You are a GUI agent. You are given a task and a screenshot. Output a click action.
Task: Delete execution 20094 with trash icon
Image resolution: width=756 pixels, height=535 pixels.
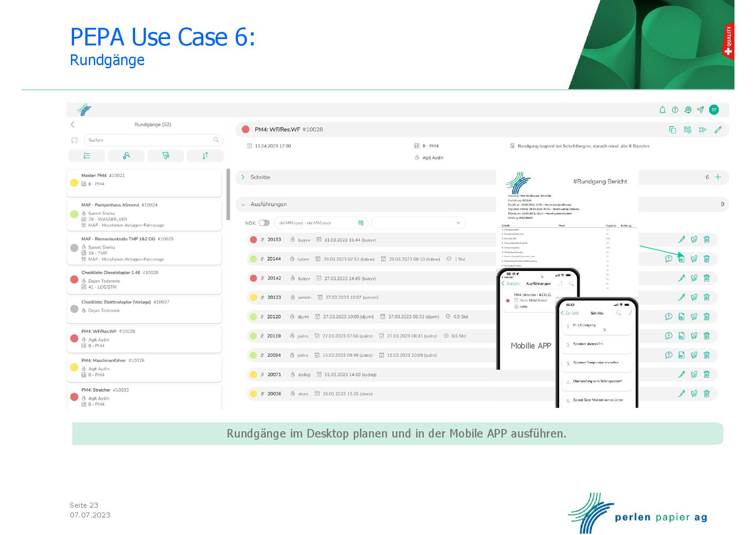(707, 355)
